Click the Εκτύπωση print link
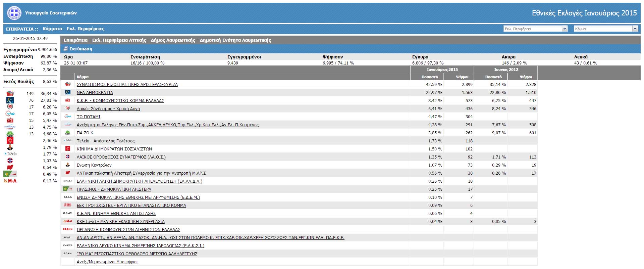Screen dimensions: 644x269 (x=81, y=49)
